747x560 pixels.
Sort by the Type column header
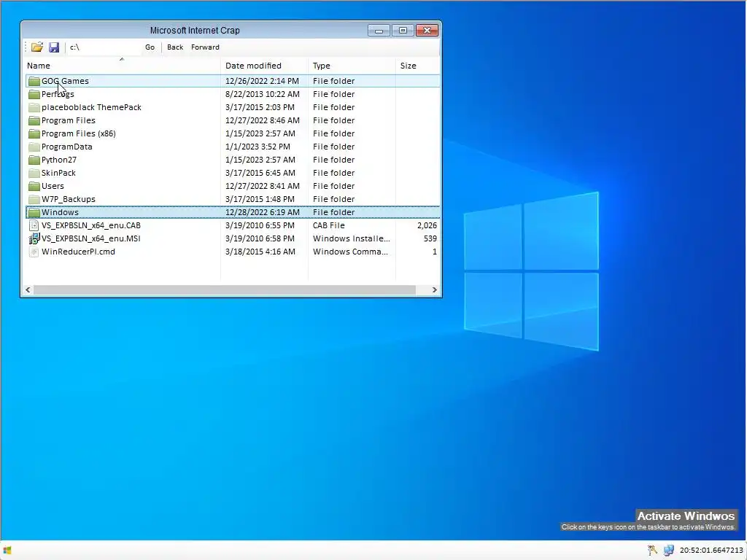[352, 66]
